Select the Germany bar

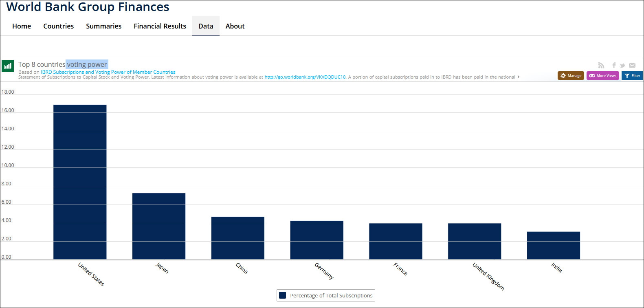(317, 240)
